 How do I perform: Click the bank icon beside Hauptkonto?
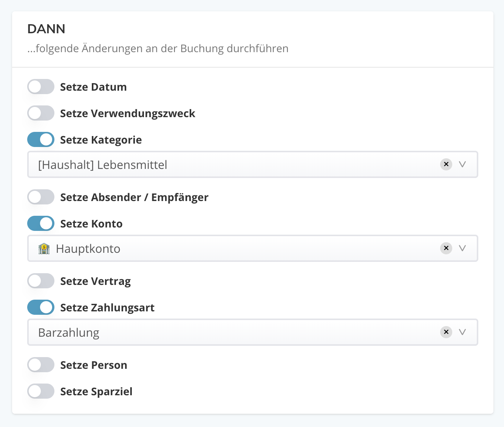tap(44, 249)
